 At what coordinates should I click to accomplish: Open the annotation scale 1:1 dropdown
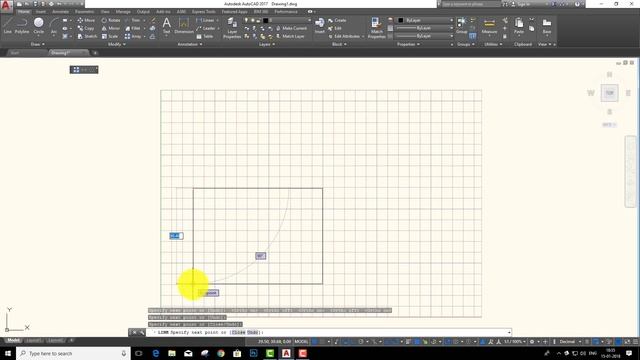click(514, 341)
